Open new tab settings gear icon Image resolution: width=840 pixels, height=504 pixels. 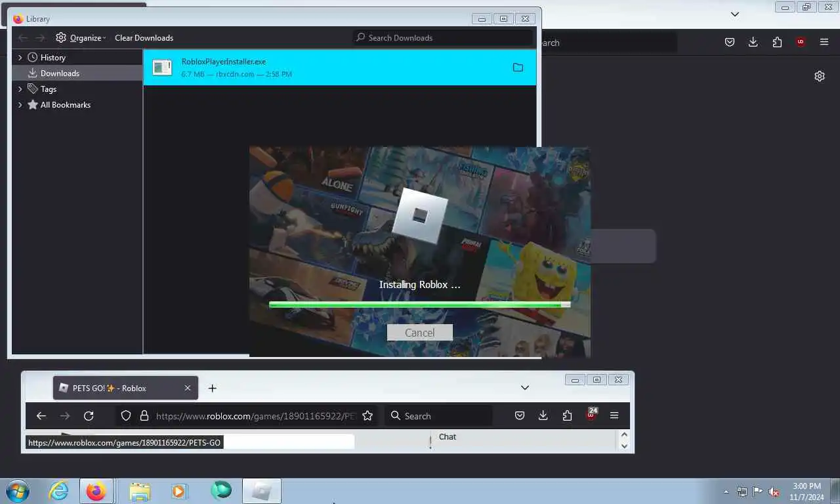tap(820, 76)
